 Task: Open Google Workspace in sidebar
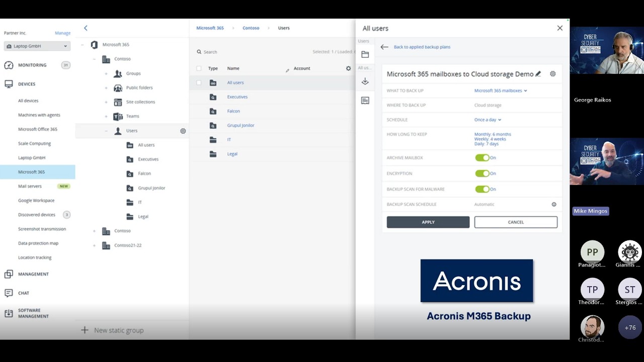point(36,201)
